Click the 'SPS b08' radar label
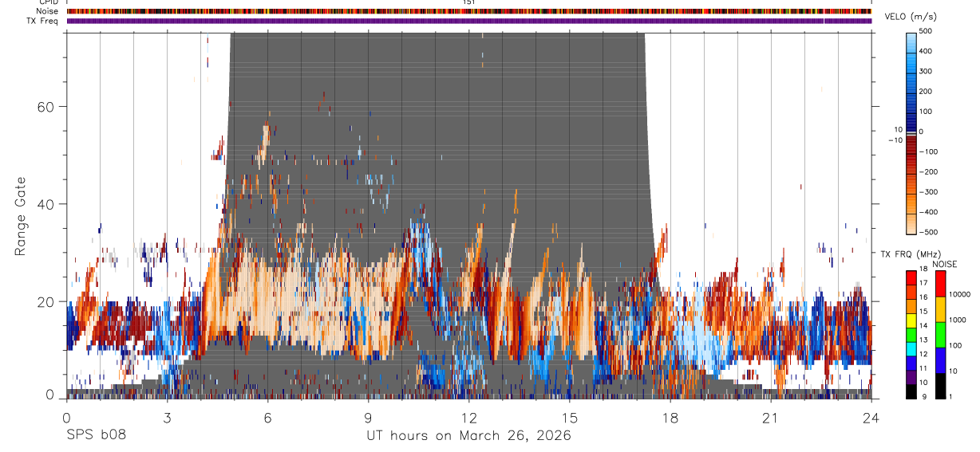Screen dimensions: 980x452 [96, 435]
